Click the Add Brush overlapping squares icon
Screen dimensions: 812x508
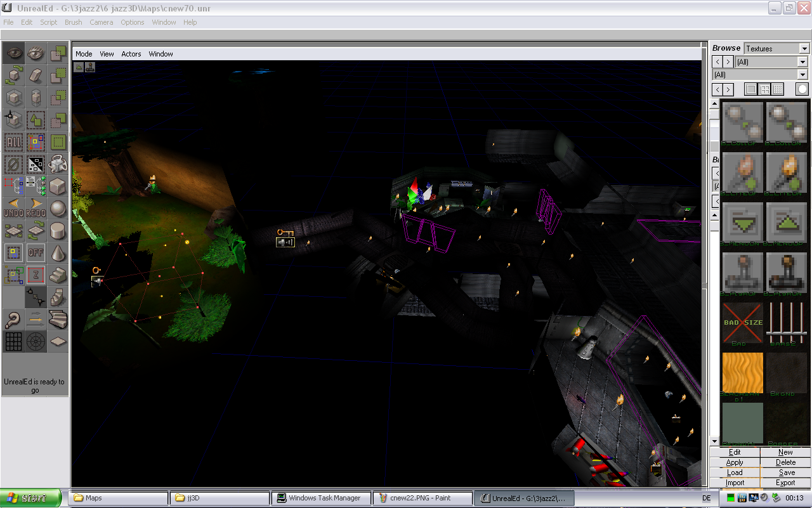(x=58, y=53)
